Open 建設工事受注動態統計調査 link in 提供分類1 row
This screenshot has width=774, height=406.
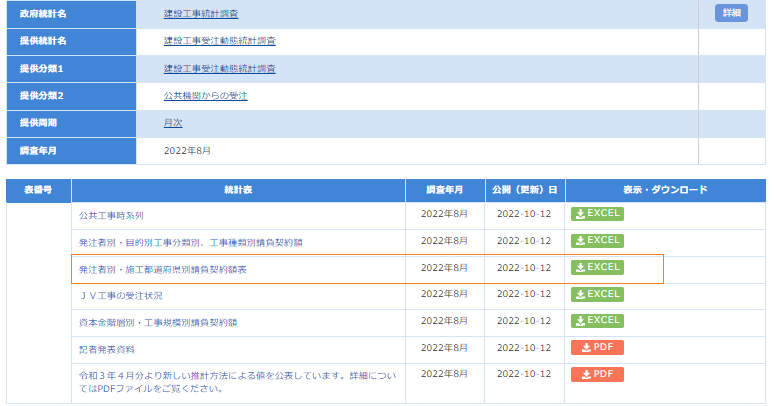click(220, 69)
